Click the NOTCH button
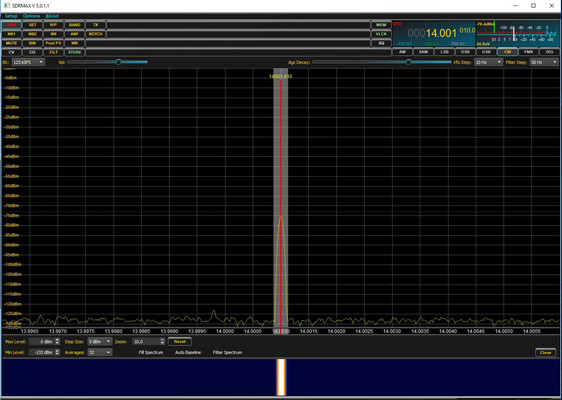 96,34
